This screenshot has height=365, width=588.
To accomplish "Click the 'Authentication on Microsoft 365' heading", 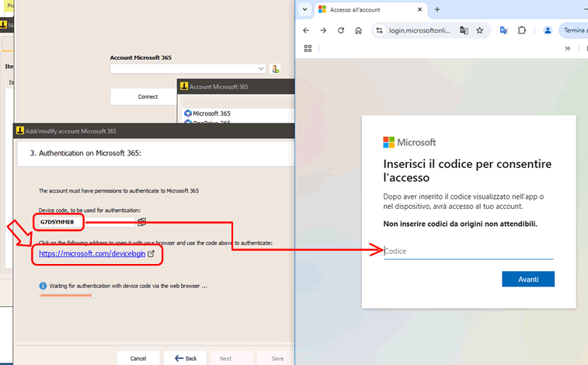I will click(x=85, y=153).
